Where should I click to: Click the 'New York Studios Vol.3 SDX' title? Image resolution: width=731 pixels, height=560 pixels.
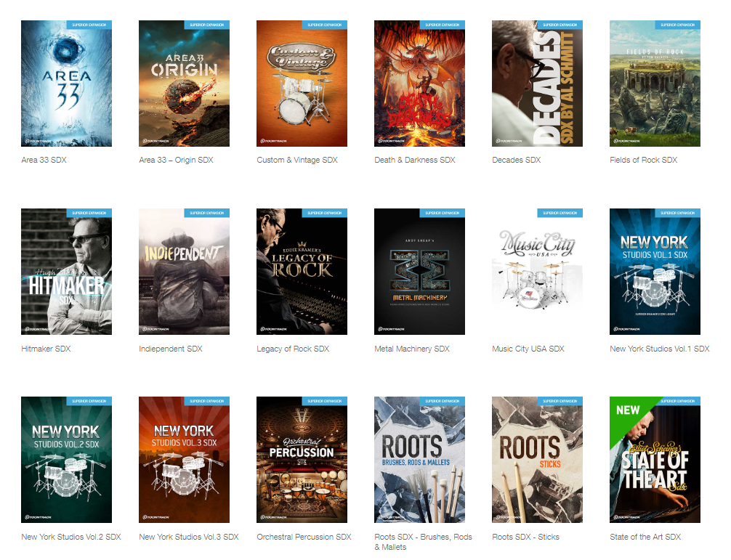pos(189,537)
